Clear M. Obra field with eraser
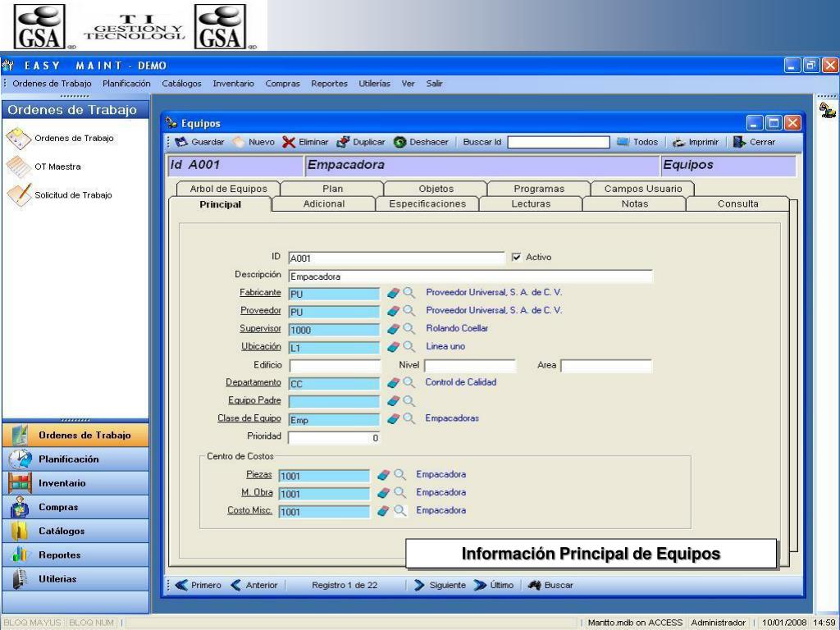Image resolution: width=840 pixels, height=630 pixels. (384, 493)
